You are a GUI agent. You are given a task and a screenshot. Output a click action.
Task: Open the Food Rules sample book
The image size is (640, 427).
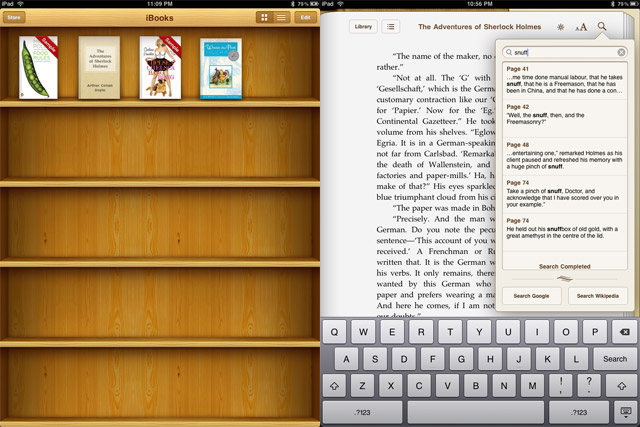(x=38, y=67)
